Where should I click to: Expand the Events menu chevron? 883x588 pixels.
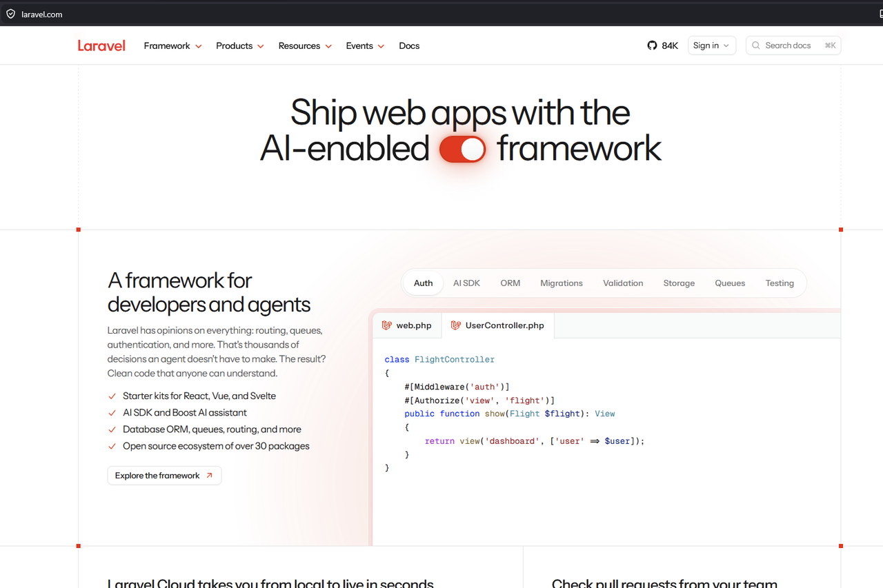[x=381, y=46]
